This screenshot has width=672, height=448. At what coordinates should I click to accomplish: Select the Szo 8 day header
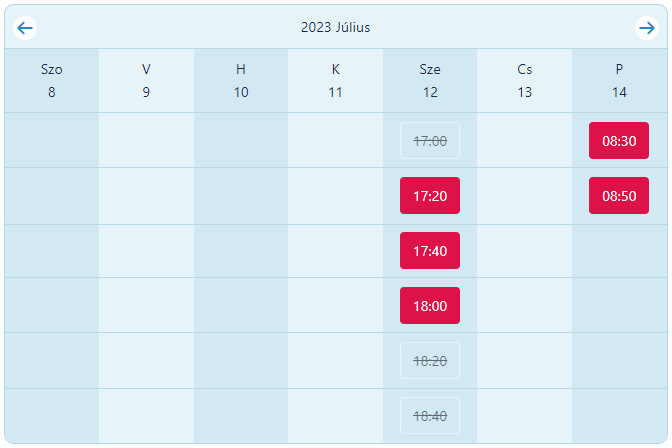pos(52,80)
